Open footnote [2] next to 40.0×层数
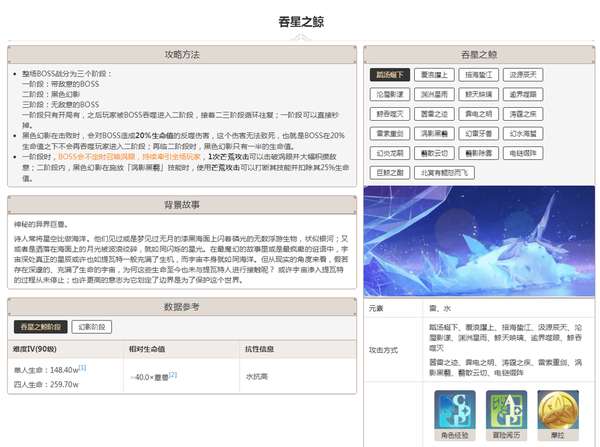600x447 pixels. [x=173, y=375]
